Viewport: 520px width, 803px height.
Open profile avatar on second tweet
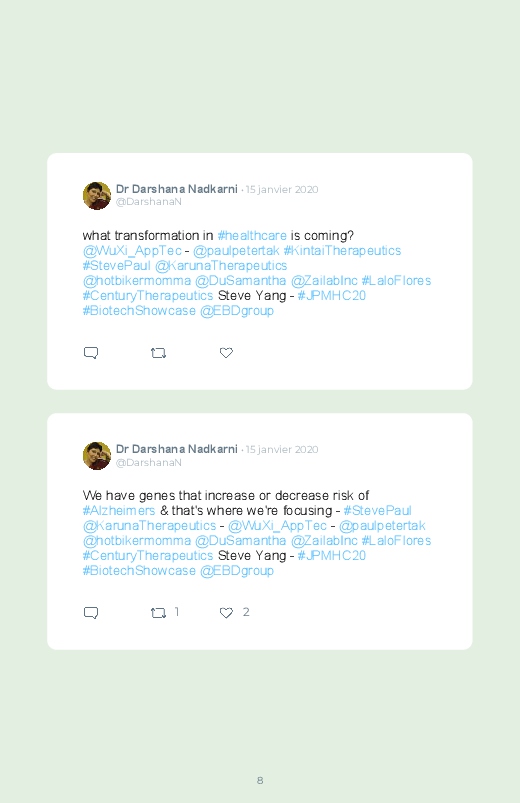(x=97, y=456)
